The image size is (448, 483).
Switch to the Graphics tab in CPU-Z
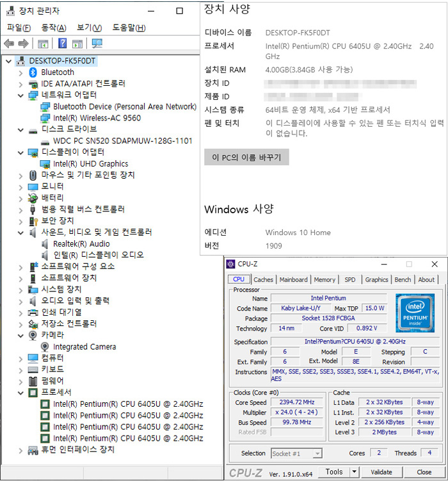click(x=376, y=280)
